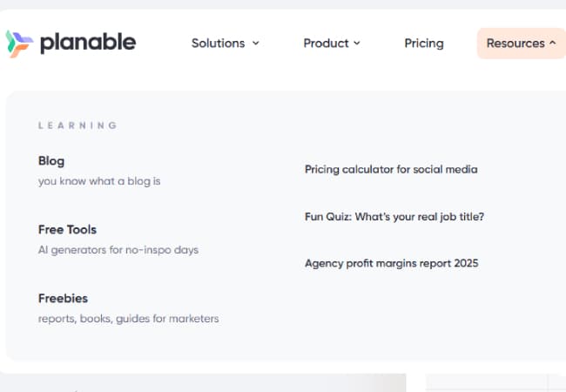View Agency profit margins report 2025
The height and width of the screenshot is (392, 566).
[392, 263]
